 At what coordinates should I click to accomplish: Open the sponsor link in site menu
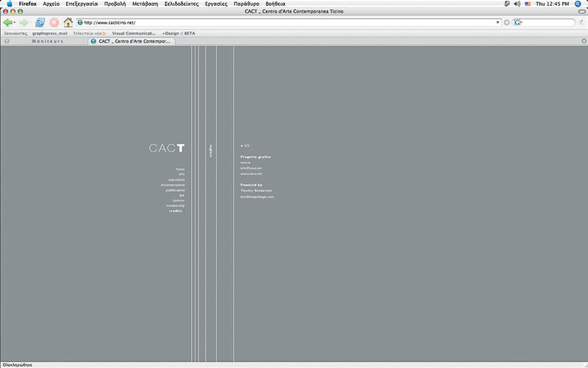[x=178, y=200]
